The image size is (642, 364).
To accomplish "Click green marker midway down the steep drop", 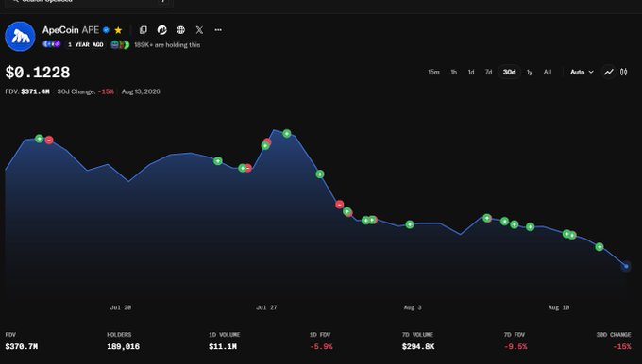I will pyautogui.click(x=320, y=174).
